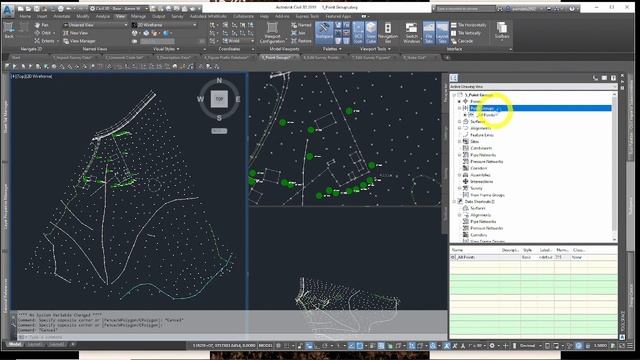Open Viewport Configuration in Model Viewports

point(272,33)
